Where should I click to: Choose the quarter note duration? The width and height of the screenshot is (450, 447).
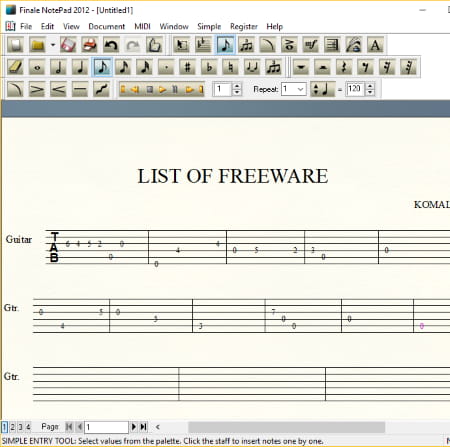[80, 67]
